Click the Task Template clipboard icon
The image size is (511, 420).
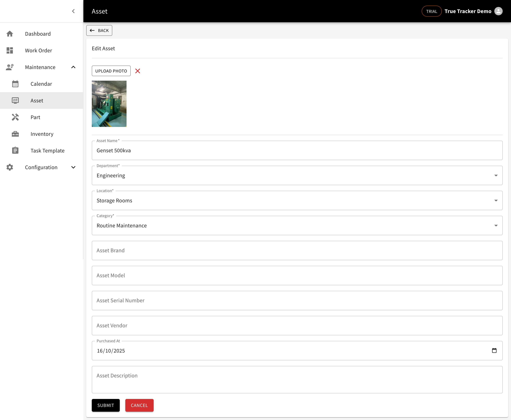point(15,150)
